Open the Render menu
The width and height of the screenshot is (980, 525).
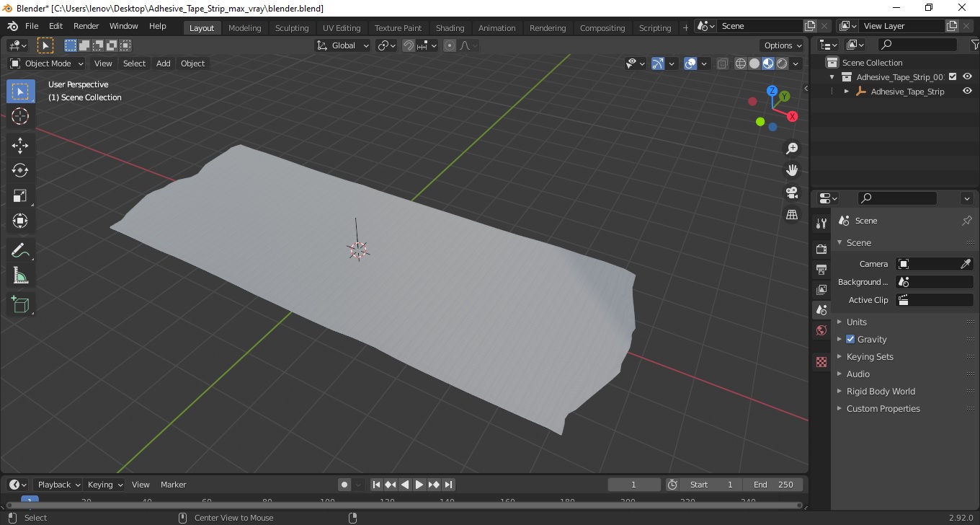pyautogui.click(x=86, y=26)
